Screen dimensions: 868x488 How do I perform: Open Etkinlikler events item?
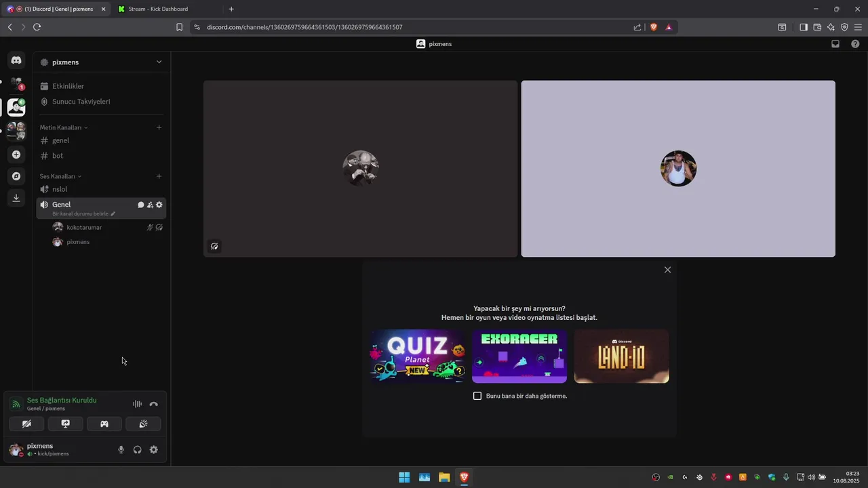click(x=101, y=86)
